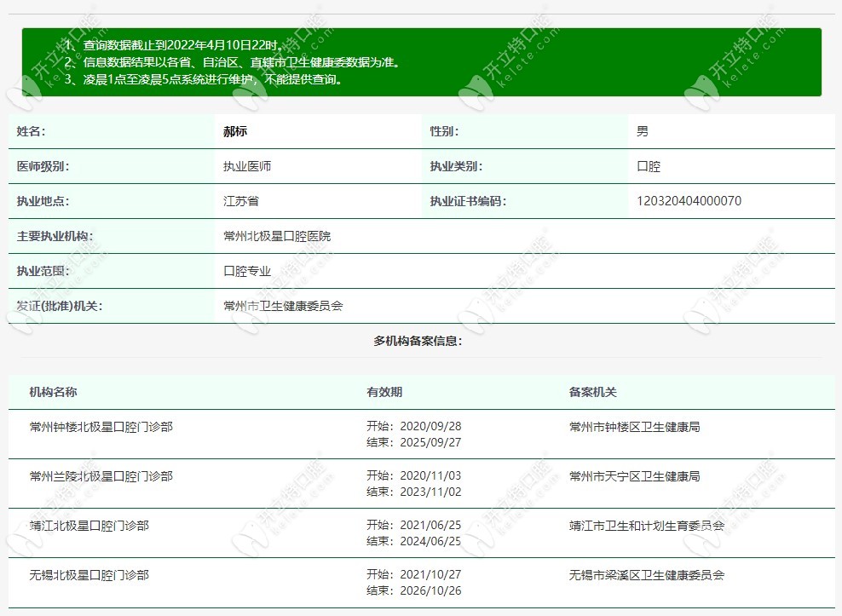The height and width of the screenshot is (616, 842).
Task: Click the 执业类别 label
Action: [456, 166]
